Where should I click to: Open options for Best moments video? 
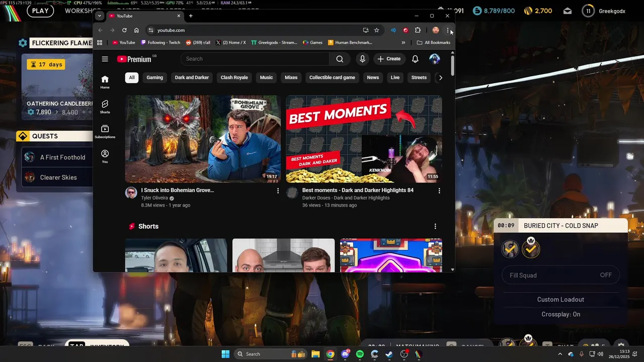439,191
